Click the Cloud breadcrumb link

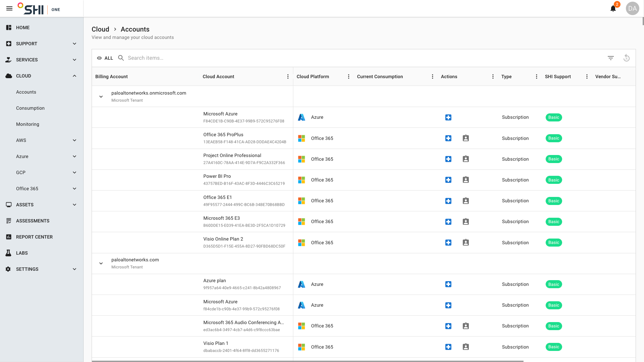pyautogui.click(x=100, y=29)
